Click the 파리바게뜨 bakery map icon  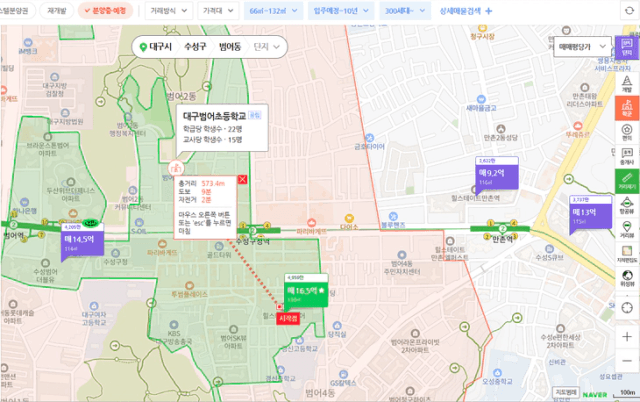(311, 223)
